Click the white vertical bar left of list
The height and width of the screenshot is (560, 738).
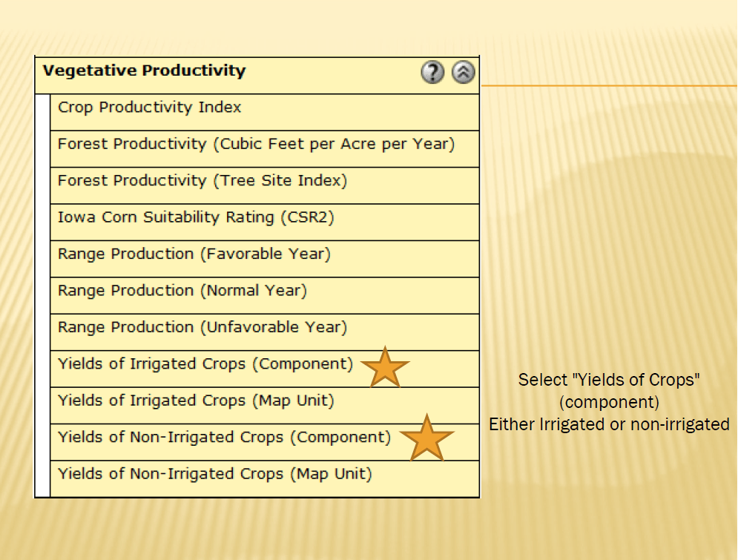43,295
